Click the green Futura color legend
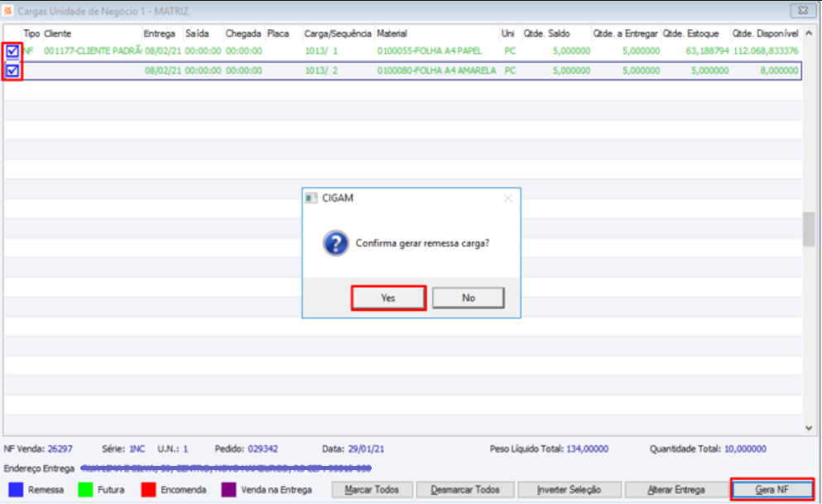This screenshot has width=822, height=504. pyautogui.click(x=85, y=490)
